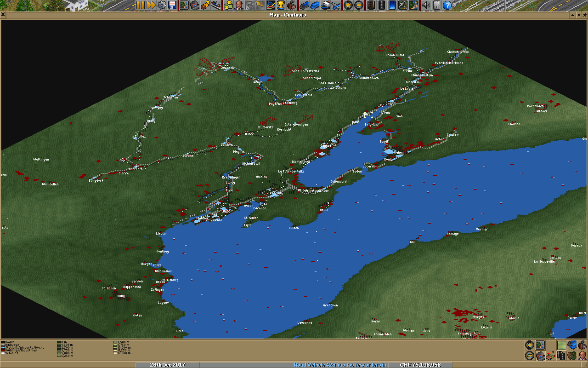Switch map to cargo flow links view
The image size is (588, 368).
(551, 356)
